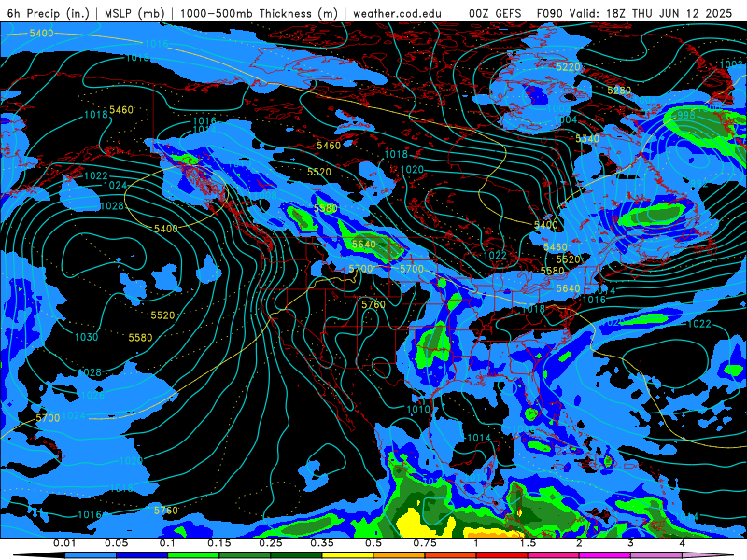Click the 0.05 value on the precipitation scale
This screenshot has width=747, height=560.
(x=116, y=543)
